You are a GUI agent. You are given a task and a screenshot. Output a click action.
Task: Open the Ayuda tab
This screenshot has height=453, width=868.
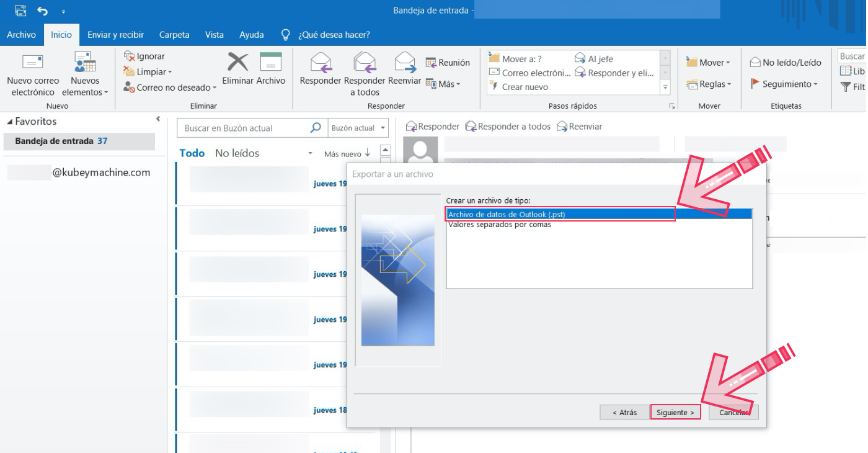tap(252, 35)
